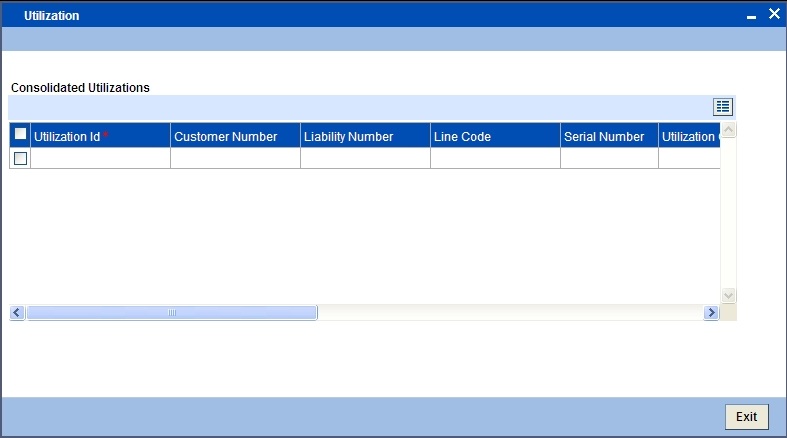Click the Consolidated Utilizations heading
Screen dimensions: 787x438
80,88
